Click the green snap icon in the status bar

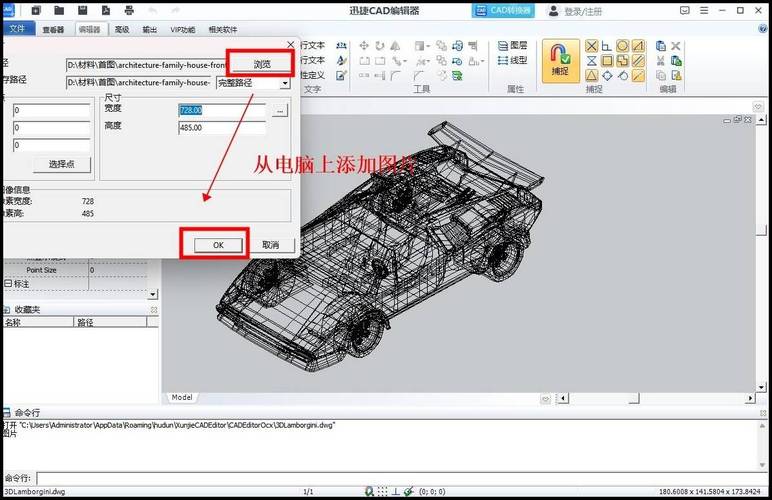[408, 491]
